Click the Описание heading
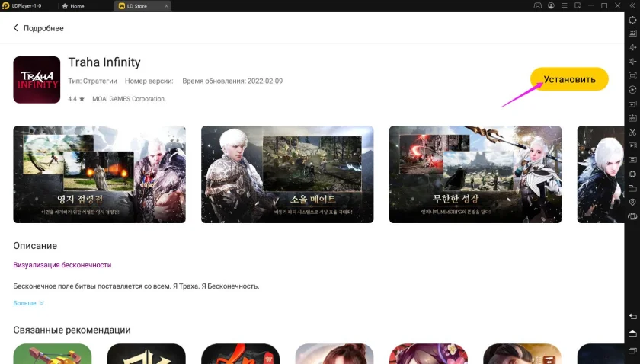 coord(35,246)
